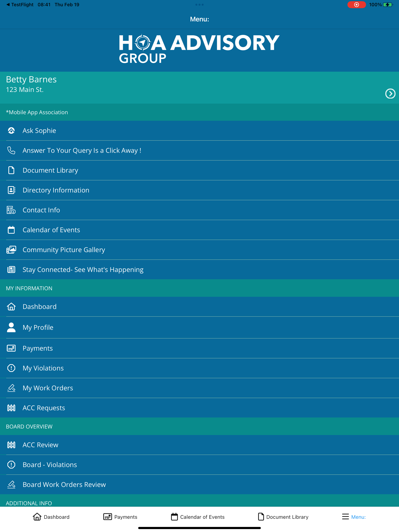Viewport: 399px width, 532px height.
Task: Switch to the Dashboard tab in bottom bar
Action: tap(51, 517)
